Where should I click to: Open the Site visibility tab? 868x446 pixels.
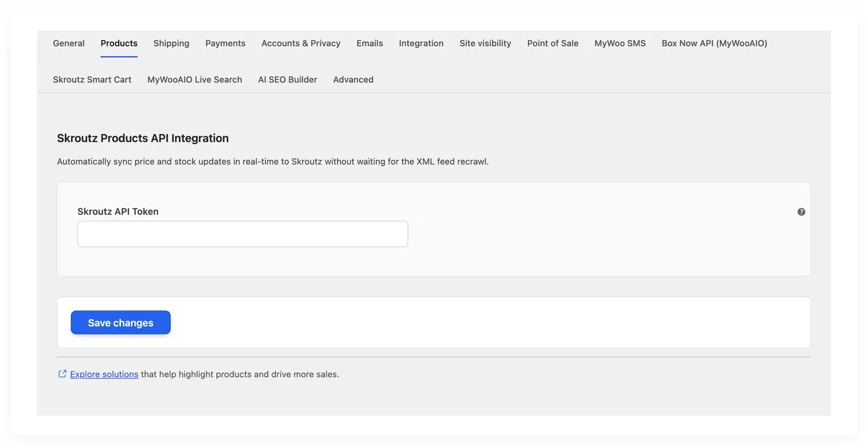tap(485, 43)
